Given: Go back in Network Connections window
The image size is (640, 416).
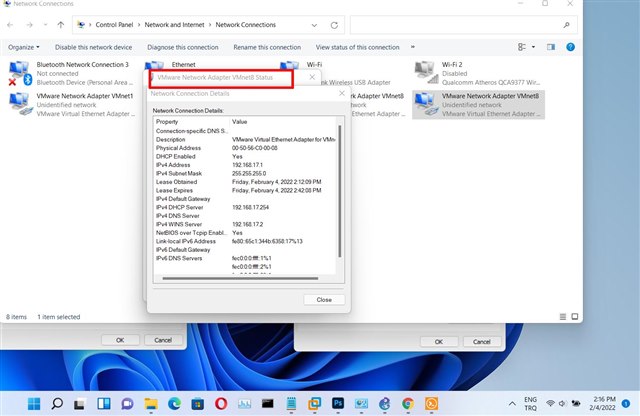Looking at the screenshot, I should (x=10, y=25).
